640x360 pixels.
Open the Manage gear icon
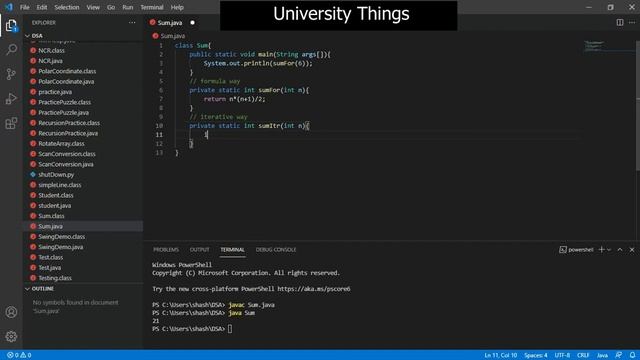[x=11, y=336]
